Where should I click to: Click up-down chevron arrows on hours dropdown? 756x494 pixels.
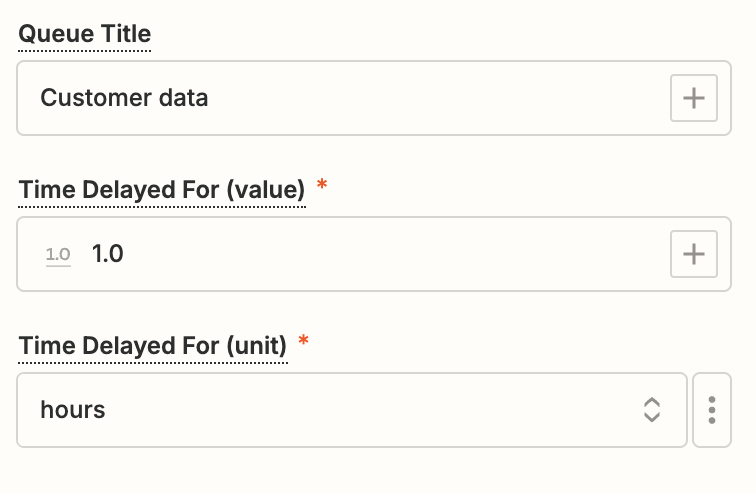(651, 410)
